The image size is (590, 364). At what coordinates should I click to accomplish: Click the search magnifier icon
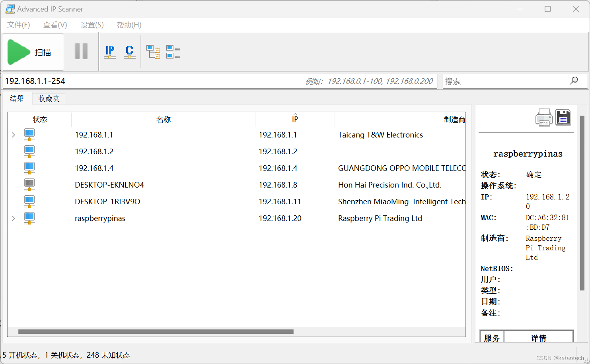pos(574,81)
